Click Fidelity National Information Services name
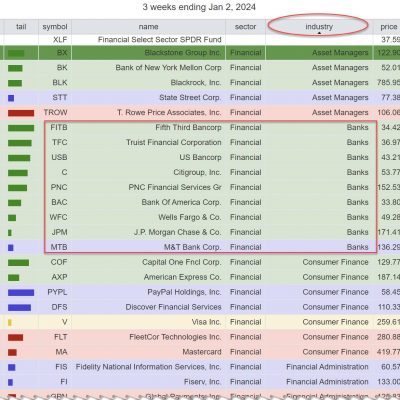400x400 pixels. click(x=148, y=367)
